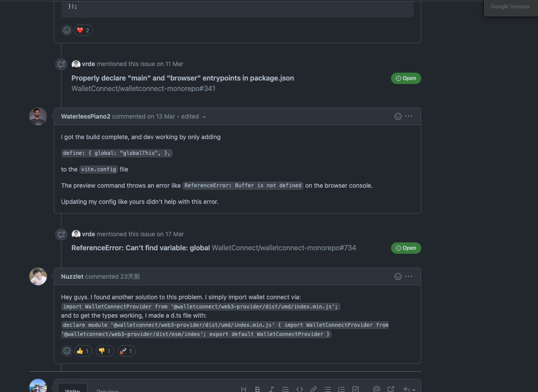Click the heading formatting icon in the editor toolbar
The width and height of the screenshot is (538, 392).
pos(244,389)
